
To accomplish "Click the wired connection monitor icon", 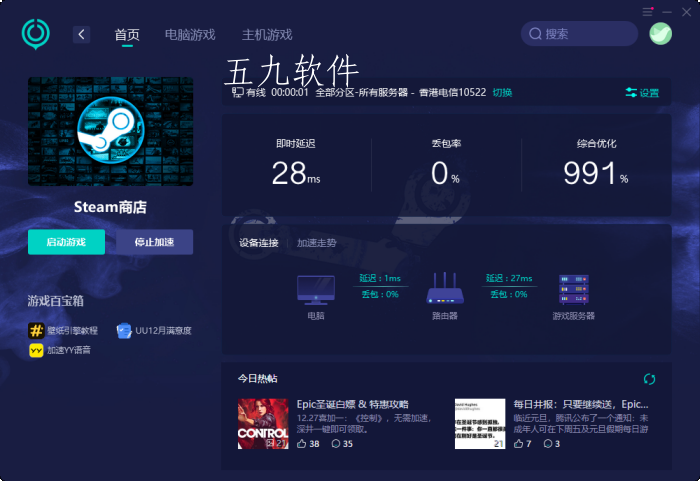I will coord(237,92).
